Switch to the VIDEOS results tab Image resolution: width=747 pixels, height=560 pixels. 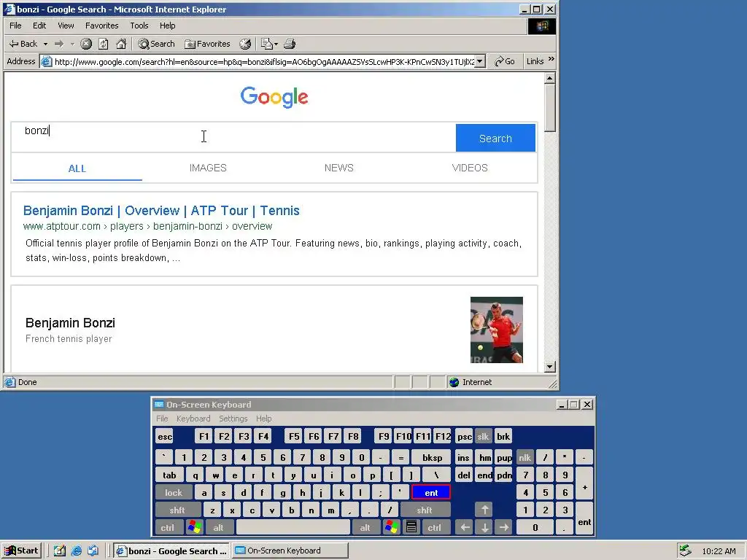pos(470,168)
